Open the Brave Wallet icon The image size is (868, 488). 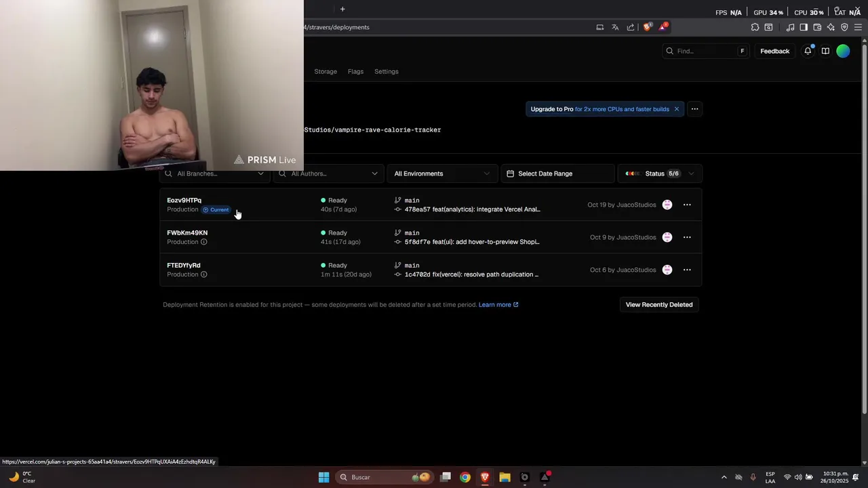click(817, 27)
